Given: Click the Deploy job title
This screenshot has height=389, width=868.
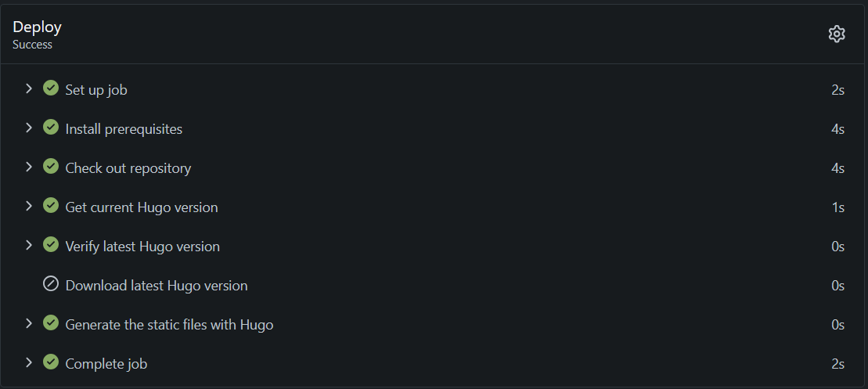Looking at the screenshot, I should tap(37, 27).
